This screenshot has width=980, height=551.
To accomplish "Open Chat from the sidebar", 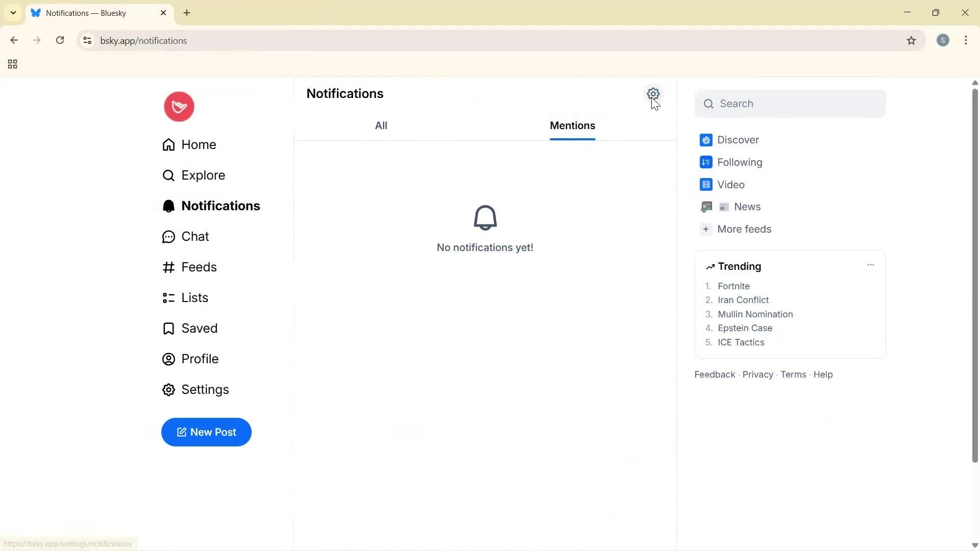I will 195,236.
